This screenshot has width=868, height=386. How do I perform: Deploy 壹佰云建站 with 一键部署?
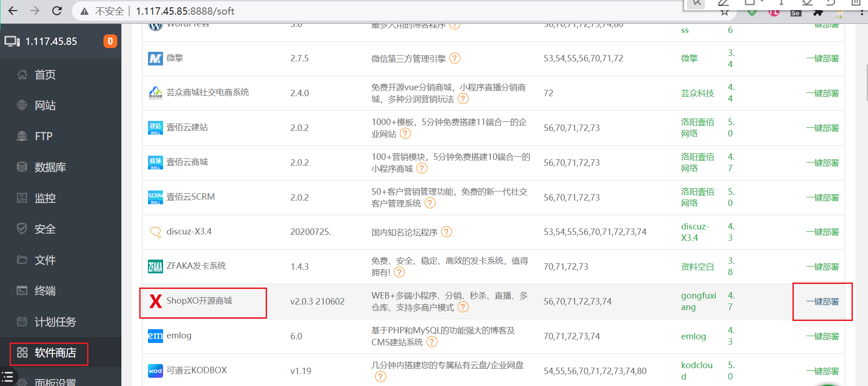(823, 128)
